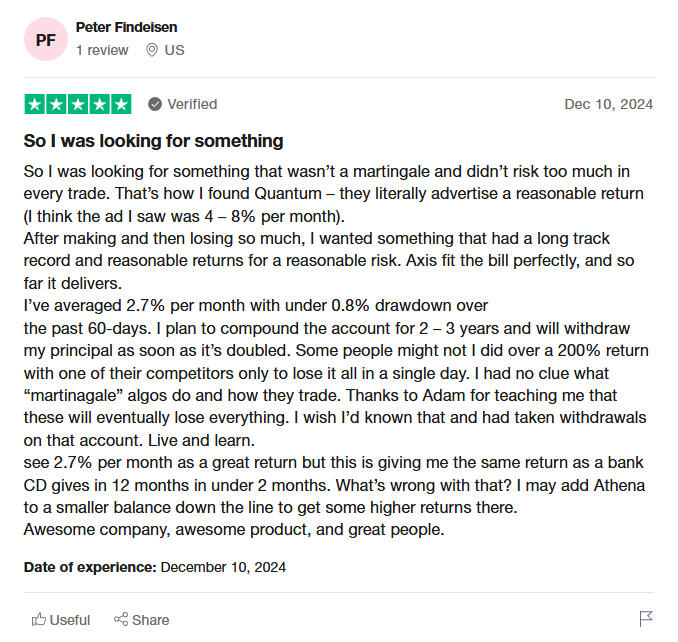Click the third green rating star
Image resolution: width=678 pixels, height=642 pixels.
[x=78, y=104]
